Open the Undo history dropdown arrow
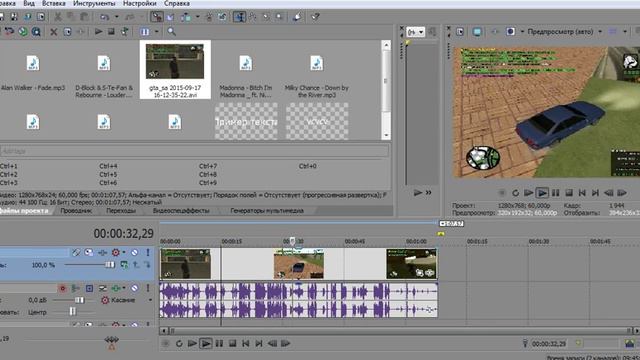Image resolution: width=640 pixels, height=360 pixels. pyautogui.click(x=117, y=17)
